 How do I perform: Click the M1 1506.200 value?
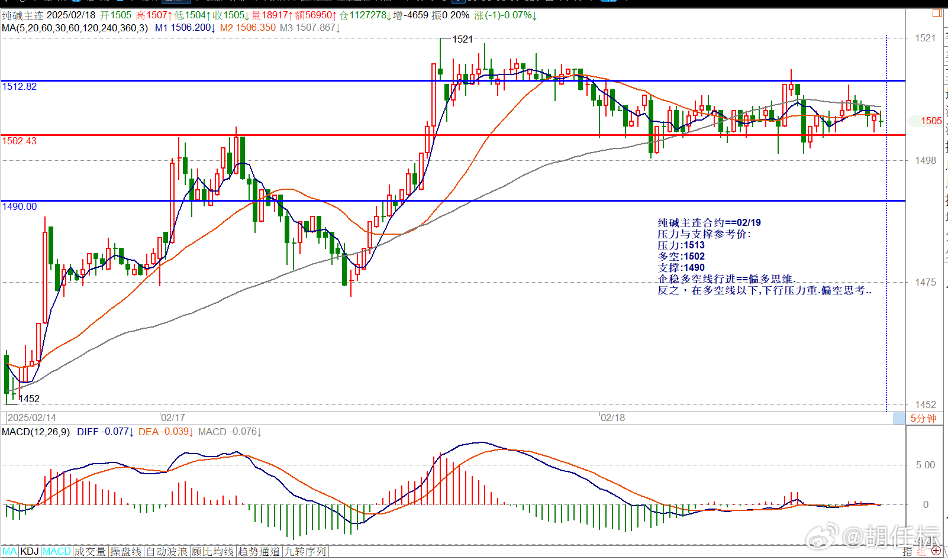(x=185, y=28)
